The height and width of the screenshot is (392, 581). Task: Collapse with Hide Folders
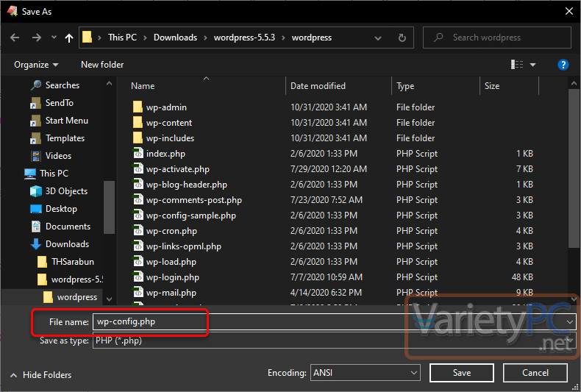tap(40, 375)
